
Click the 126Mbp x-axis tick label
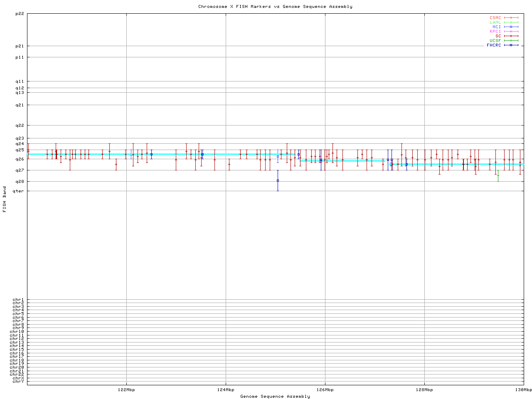coord(325,390)
